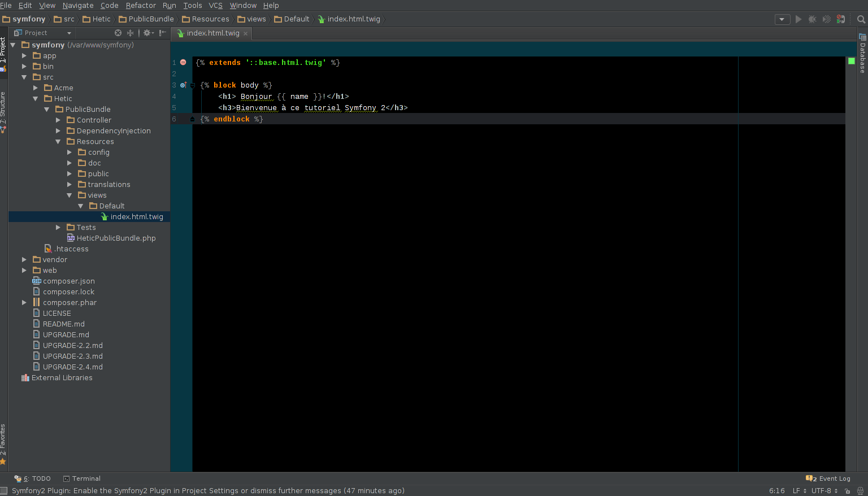Open the Terminal tool window
This screenshot has width=868, height=496.
[82, 478]
